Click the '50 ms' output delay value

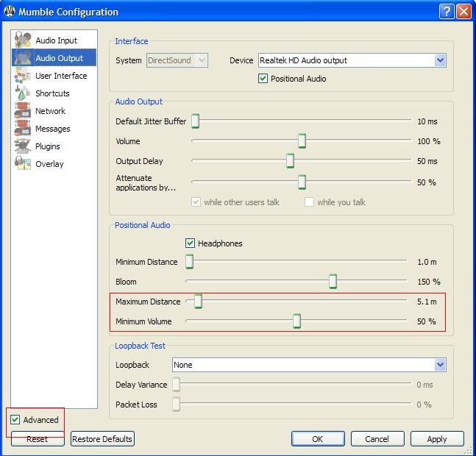click(427, 161)
